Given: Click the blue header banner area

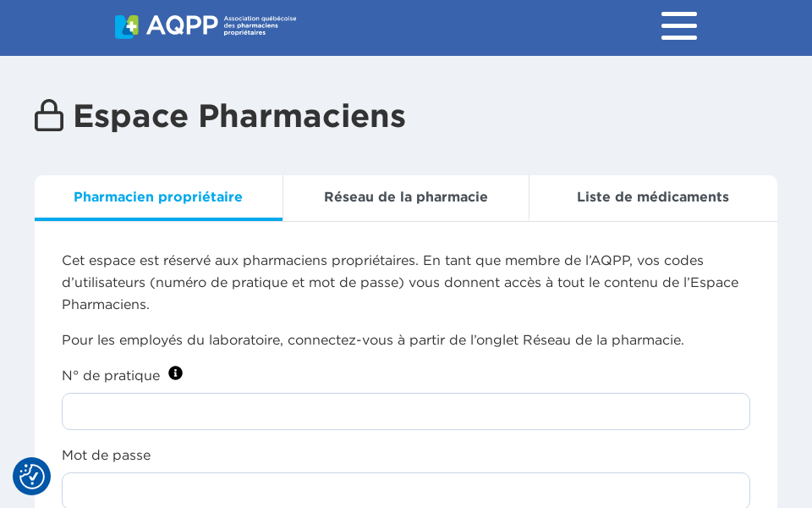Looking at the screenshot, I should pyautogui.click(x=465, y=28).
